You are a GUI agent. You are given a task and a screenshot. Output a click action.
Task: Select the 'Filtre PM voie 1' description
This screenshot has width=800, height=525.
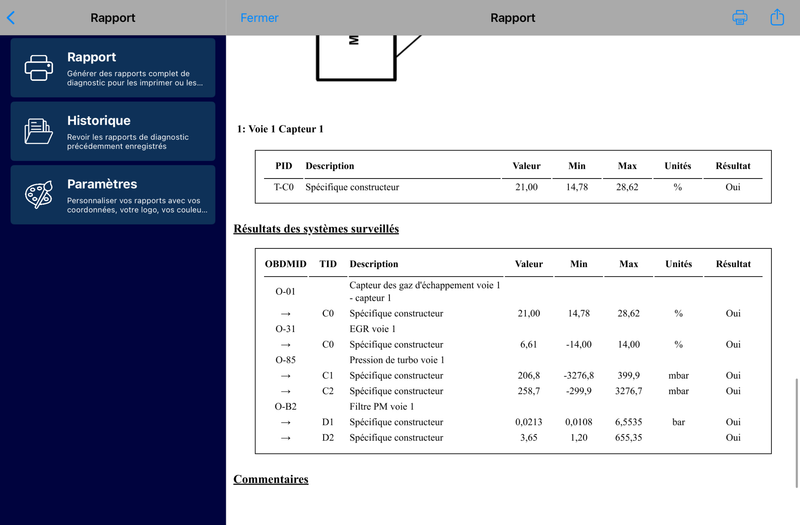click(x=382, y=407)
